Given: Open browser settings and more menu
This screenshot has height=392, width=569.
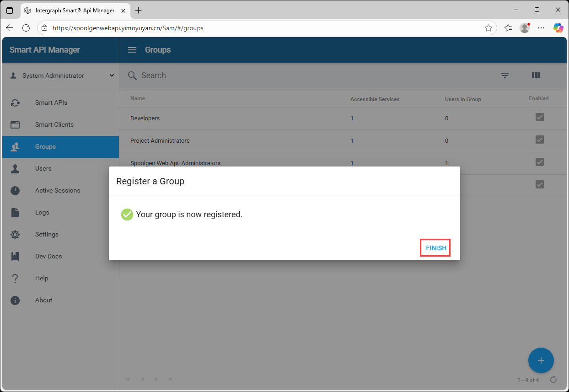Looking at the screenshot, I should click(541, 28).
